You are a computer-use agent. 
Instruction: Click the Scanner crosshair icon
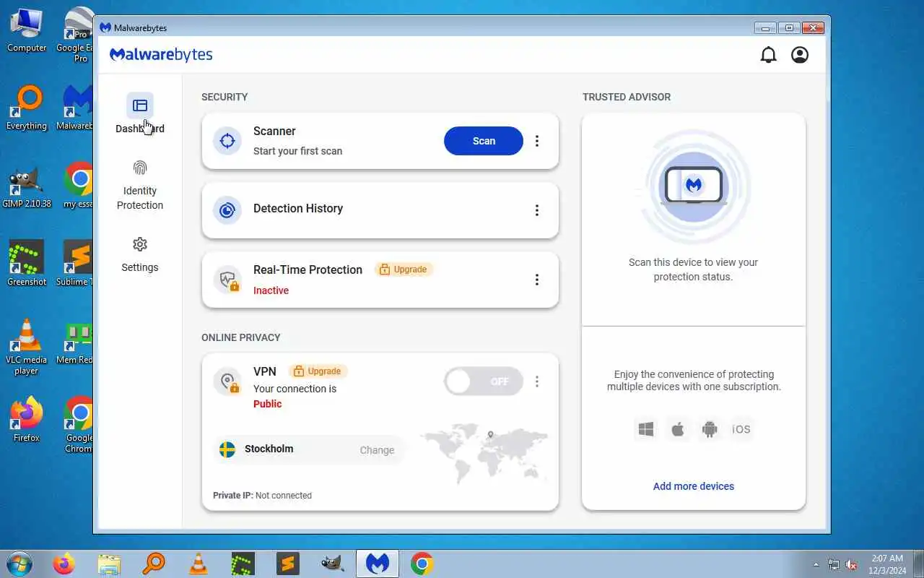tap(227, 141)
